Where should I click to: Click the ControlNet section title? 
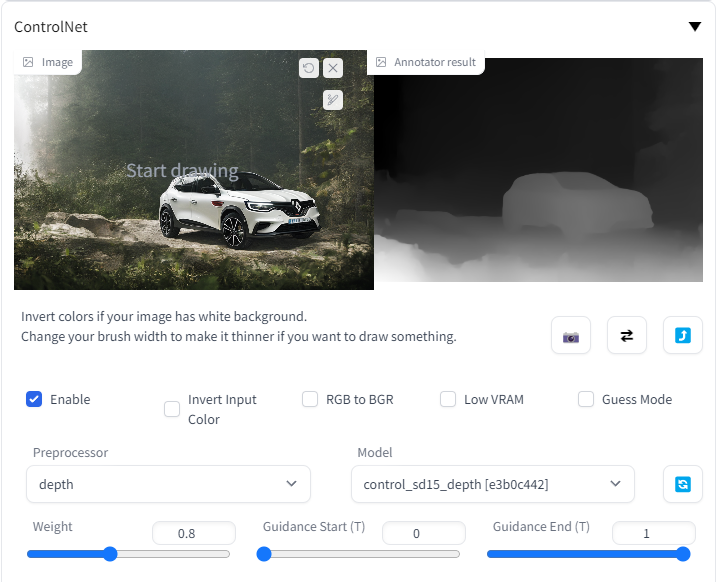click(x=51, y=27)
